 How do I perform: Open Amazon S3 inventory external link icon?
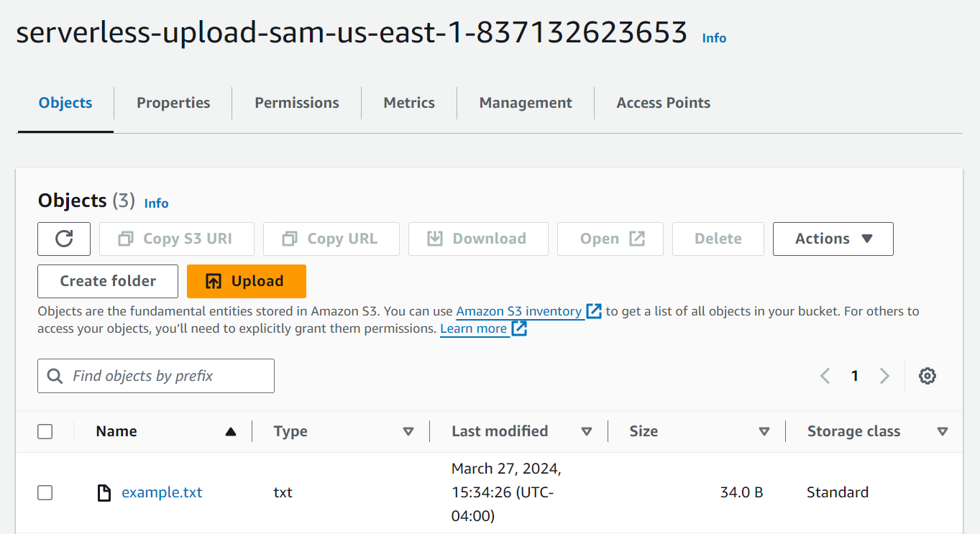[594, 311]
